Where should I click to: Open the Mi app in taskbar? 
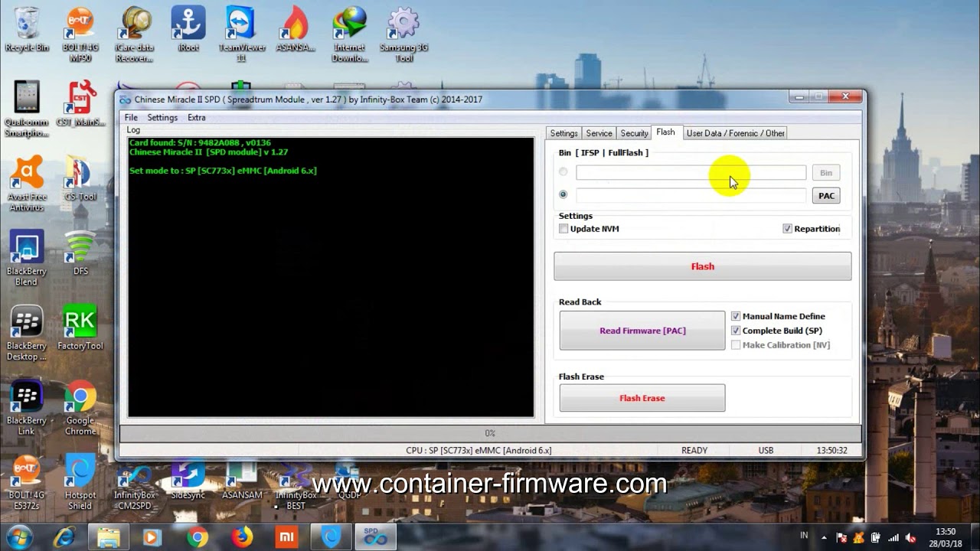(x=286, y=538)
